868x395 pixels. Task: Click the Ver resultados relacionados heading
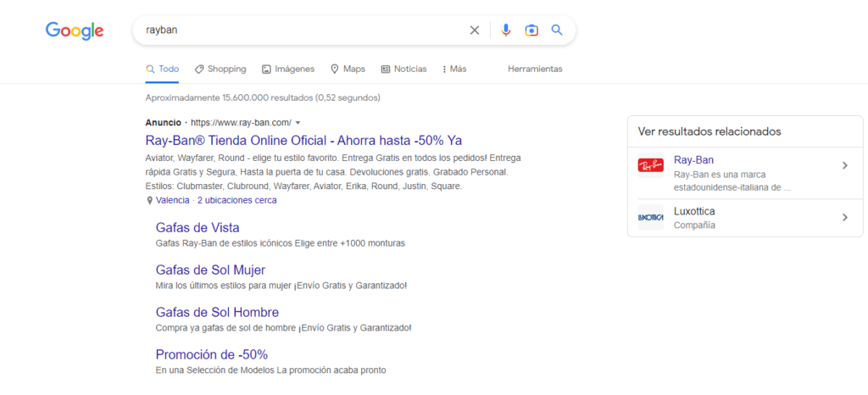pyautogui.click(x=709, y=131)
